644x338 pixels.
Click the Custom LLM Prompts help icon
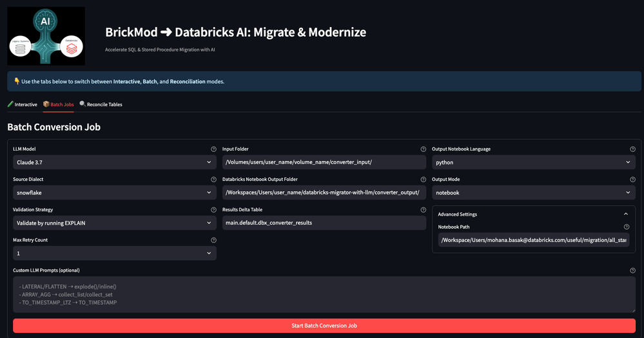[632, 270]
